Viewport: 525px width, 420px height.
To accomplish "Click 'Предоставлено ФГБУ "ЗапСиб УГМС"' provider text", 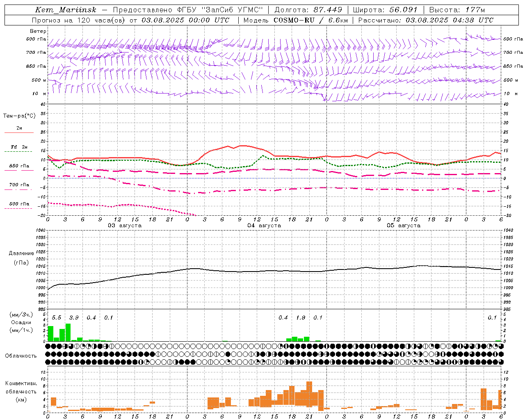I will coord(188,10).
